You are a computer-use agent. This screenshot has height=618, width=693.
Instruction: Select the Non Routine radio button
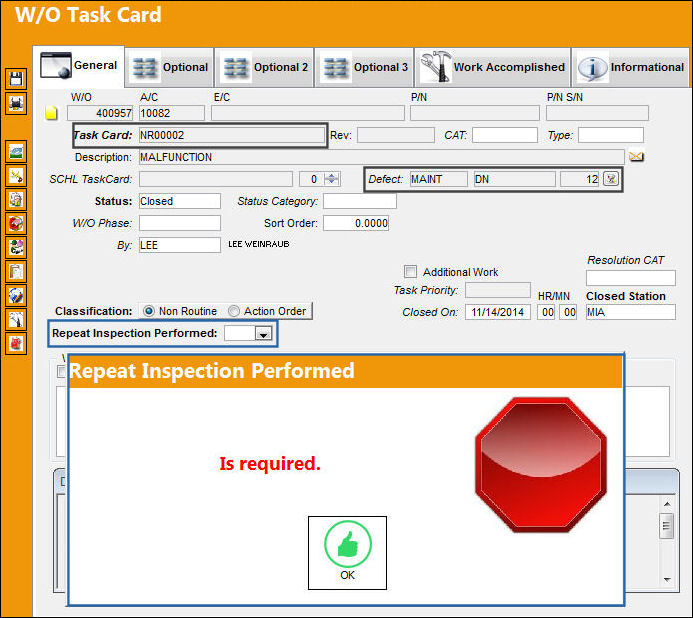pyautogui.click(x=149, y=311)
